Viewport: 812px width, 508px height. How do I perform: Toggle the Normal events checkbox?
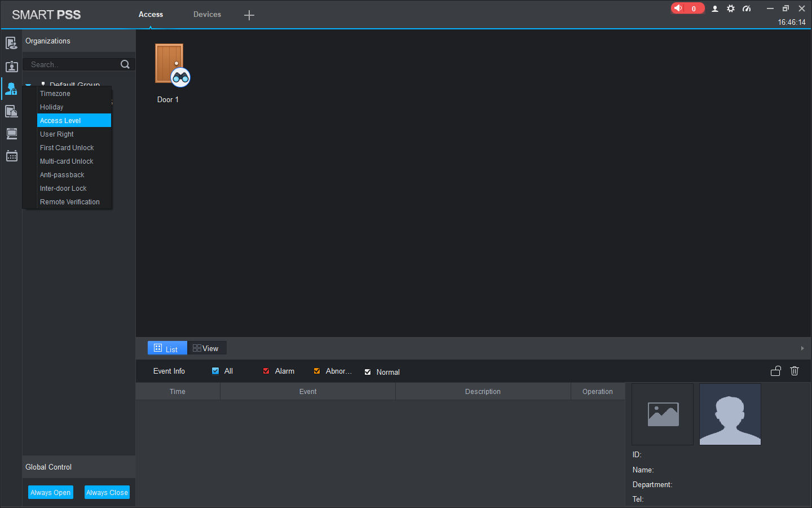click(x=368, y=372)
